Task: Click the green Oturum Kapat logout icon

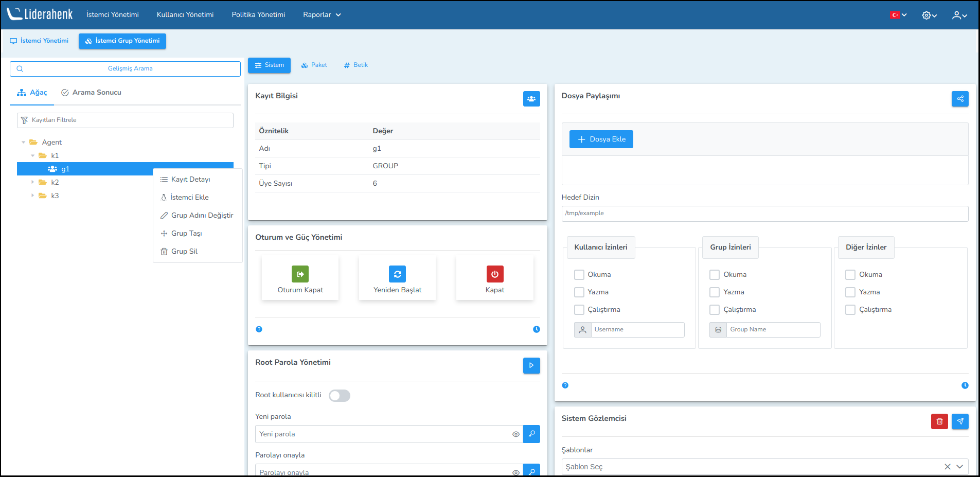Action: pos(300,274)
